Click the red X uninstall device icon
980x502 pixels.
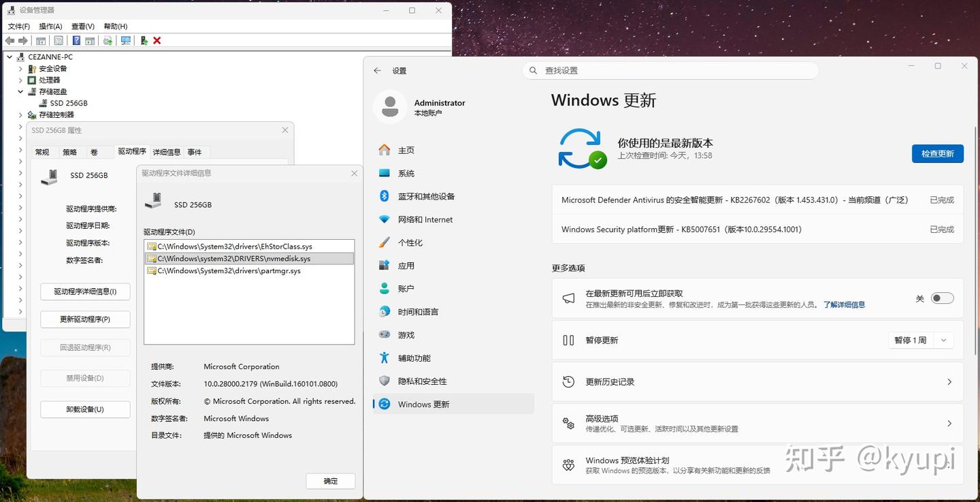pyautogui.click(x=157, y=41)
